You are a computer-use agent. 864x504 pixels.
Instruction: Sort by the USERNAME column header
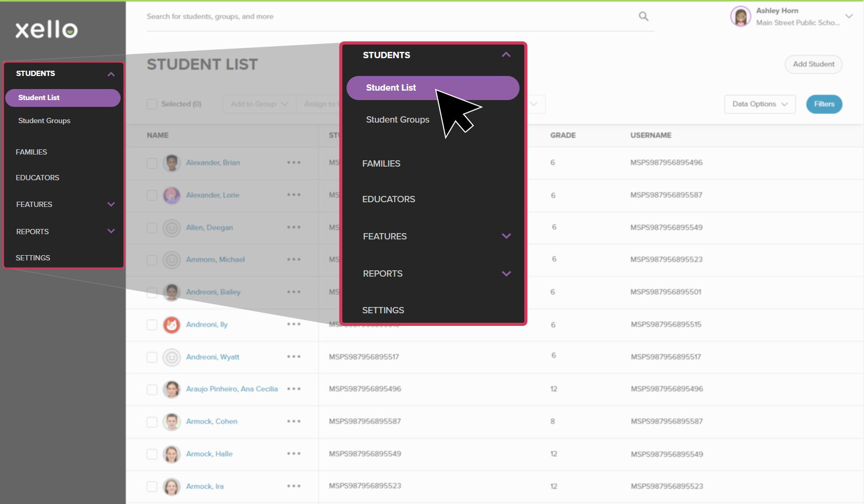tap(651, 135)
